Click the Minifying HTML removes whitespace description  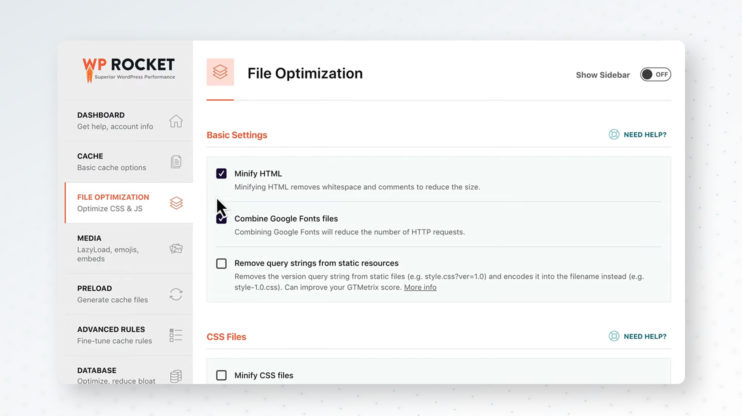point(357,187)
